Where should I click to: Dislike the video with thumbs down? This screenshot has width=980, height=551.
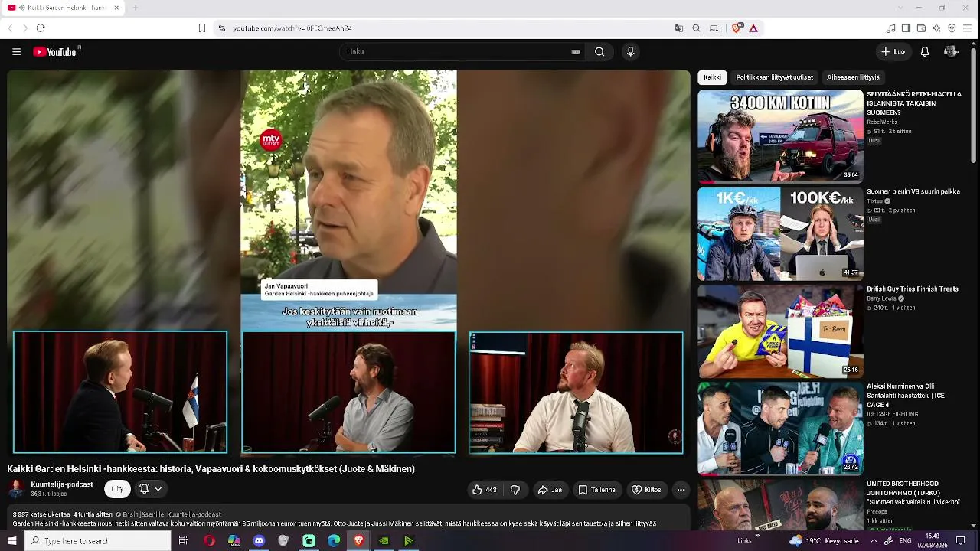(x=515, y=490)
